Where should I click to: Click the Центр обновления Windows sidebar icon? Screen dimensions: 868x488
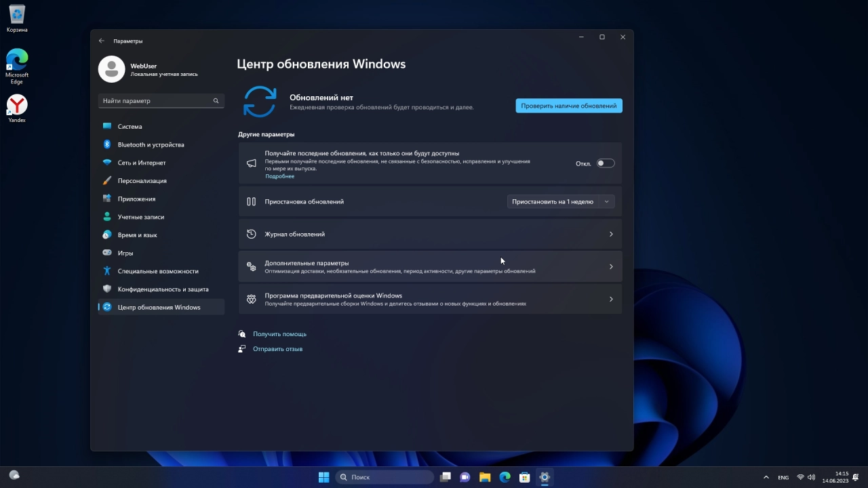click(107, 307)
